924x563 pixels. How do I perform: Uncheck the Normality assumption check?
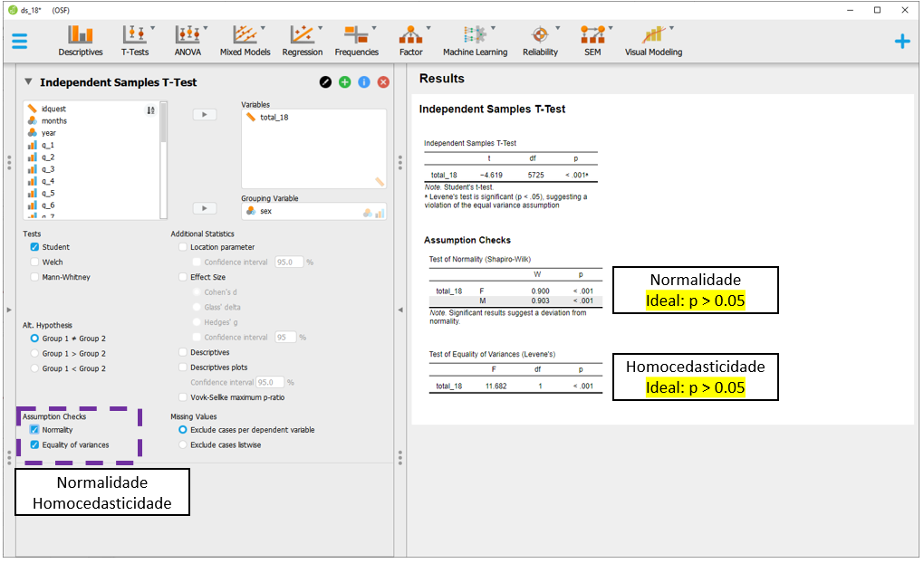point(34,430)
